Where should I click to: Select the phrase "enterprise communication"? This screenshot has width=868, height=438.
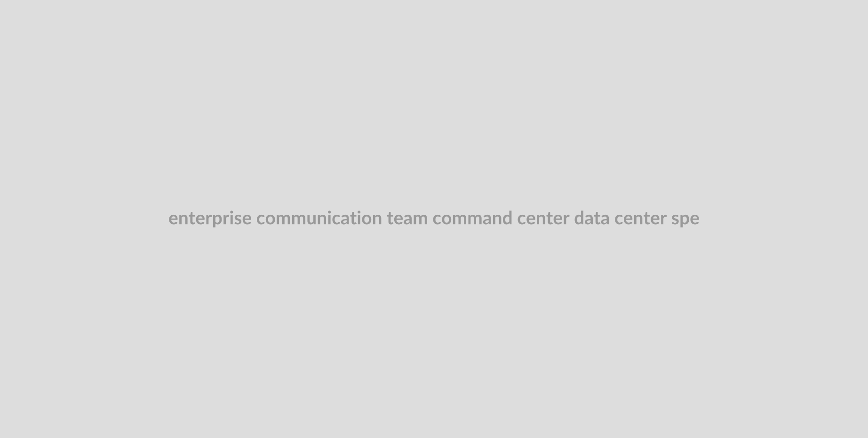275,219
